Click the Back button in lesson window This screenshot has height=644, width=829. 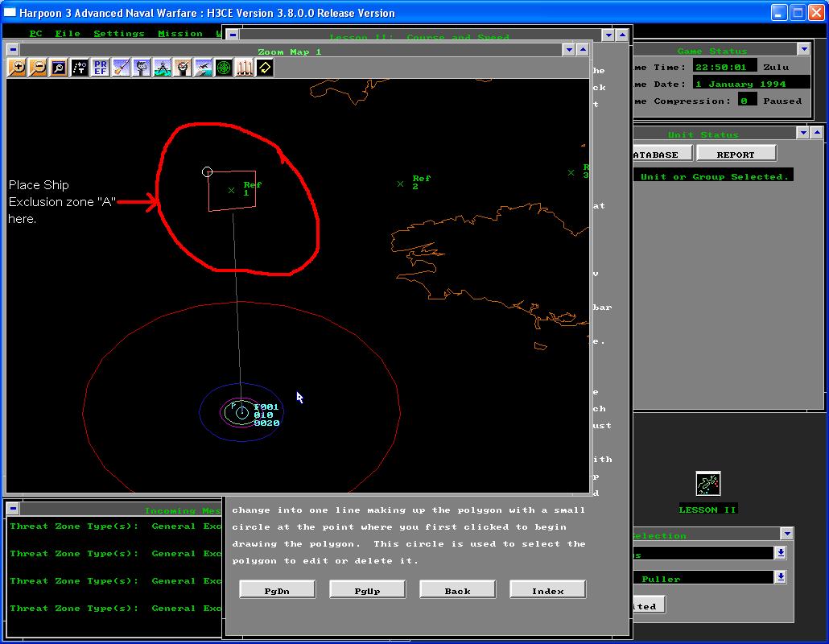[457, 589]
